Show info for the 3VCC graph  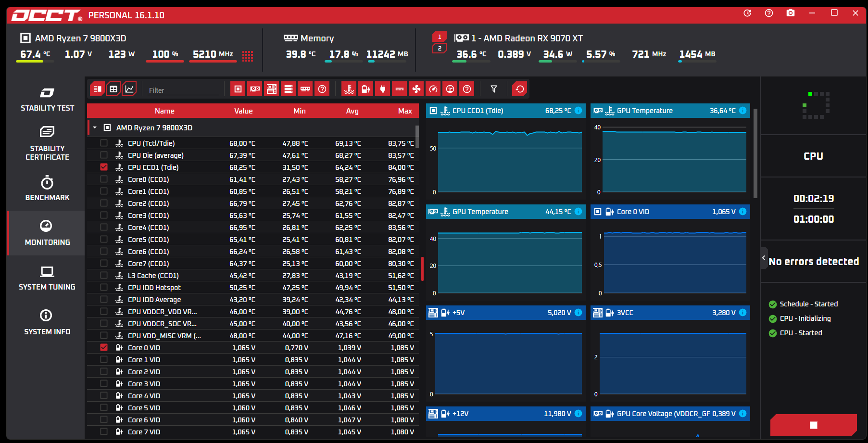pyautogui.click(x=743, y=313)
